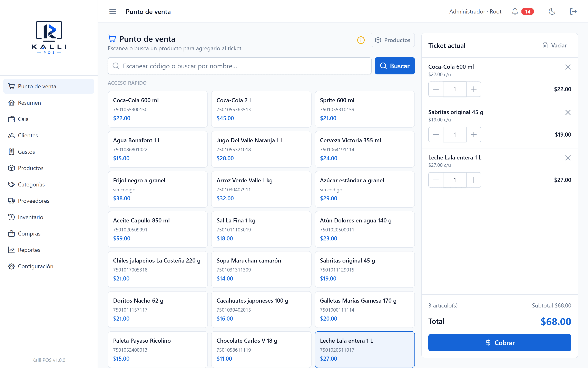Click Kalli POS v1.0.0 version text

tap(49, 360)
